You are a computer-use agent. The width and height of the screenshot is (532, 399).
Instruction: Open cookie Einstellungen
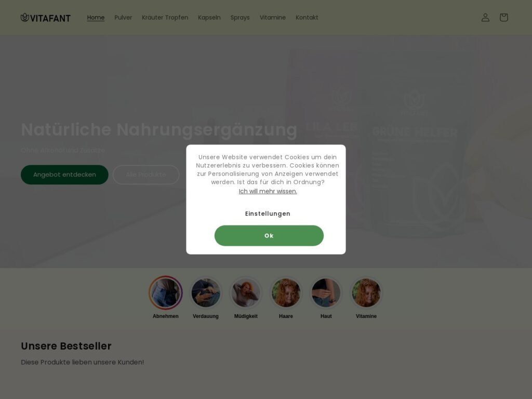coord(268,214)
